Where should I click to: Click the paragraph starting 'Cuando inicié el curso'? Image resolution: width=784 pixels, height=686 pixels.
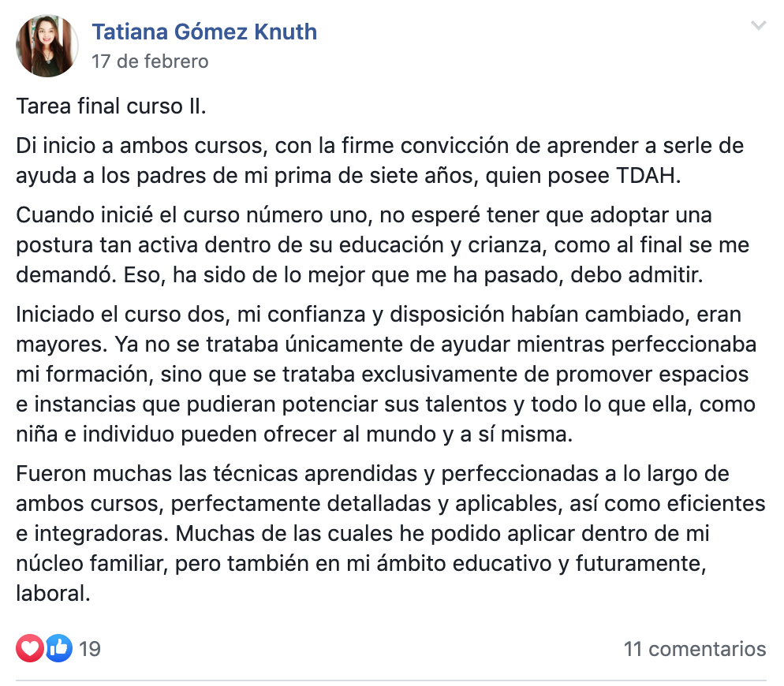[x=383, y=245]
